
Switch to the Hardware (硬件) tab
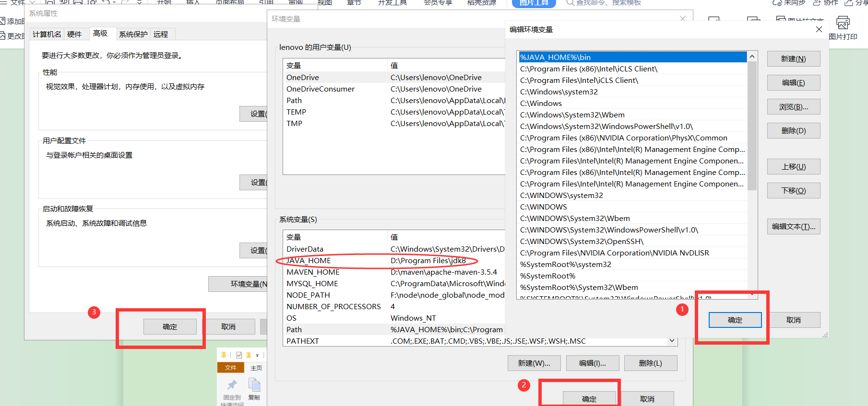tap(74, 34)
